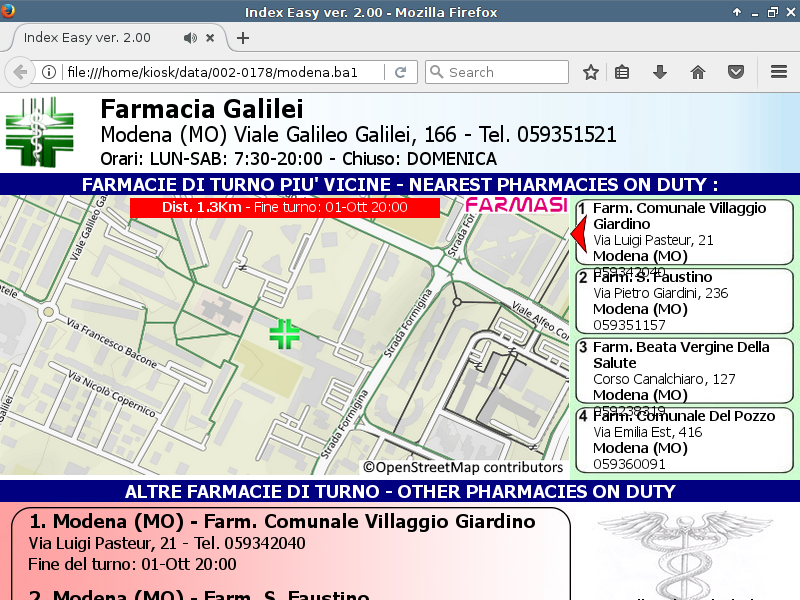Click the browser back arrow button

19,72
